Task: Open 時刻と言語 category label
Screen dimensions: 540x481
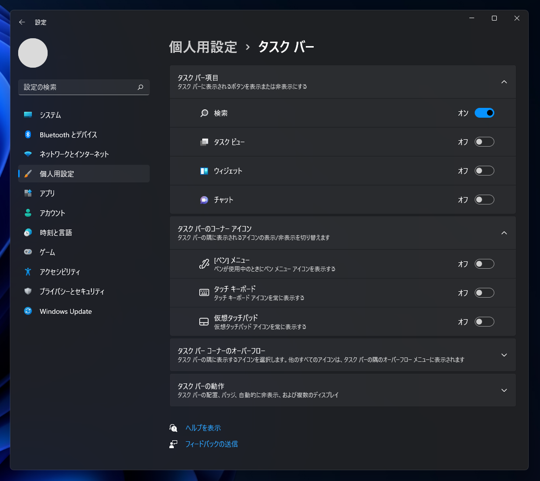Action: [56, 233]
